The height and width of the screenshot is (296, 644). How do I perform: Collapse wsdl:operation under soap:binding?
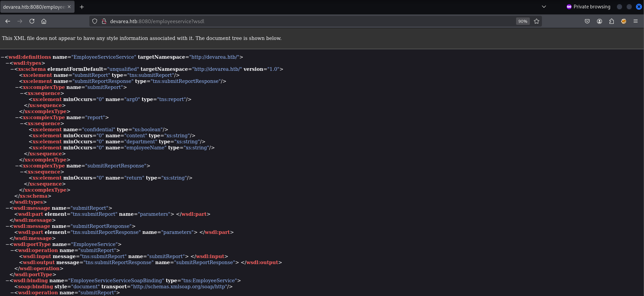[x=12, y=293]
